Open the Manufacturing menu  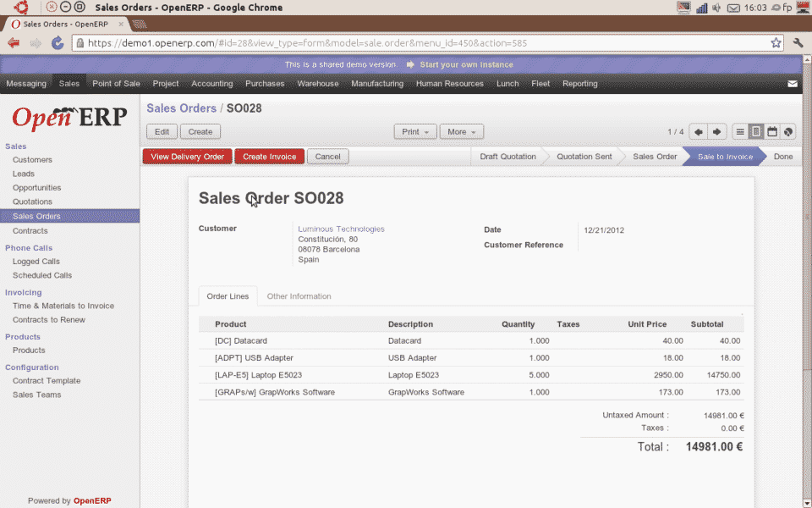pos(377,84)
